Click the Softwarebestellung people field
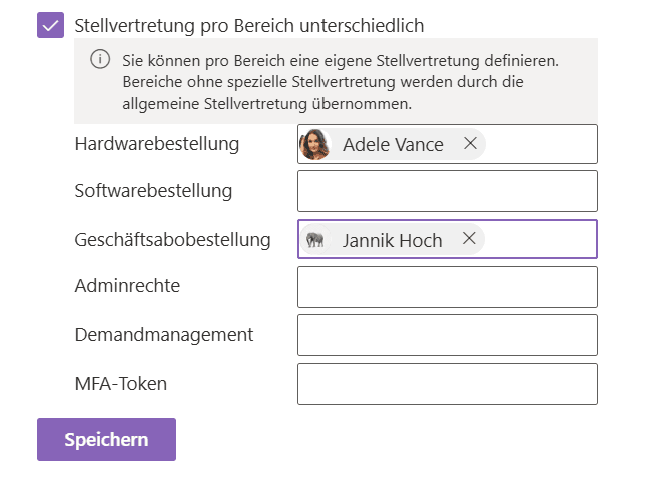The height and width of the screenshot is (480, 646). (x=447, y=191)
